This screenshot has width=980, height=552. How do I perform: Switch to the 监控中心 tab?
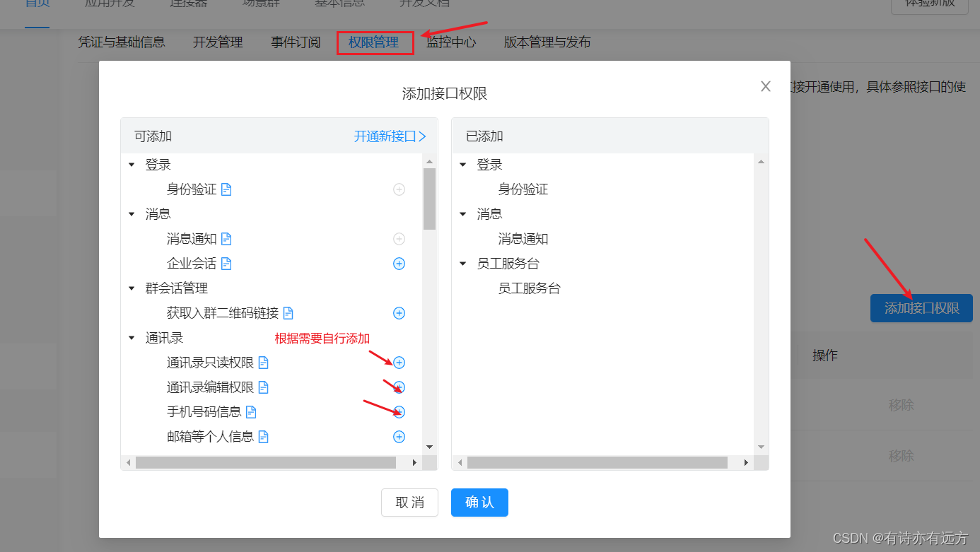click(x=451, y=42)
